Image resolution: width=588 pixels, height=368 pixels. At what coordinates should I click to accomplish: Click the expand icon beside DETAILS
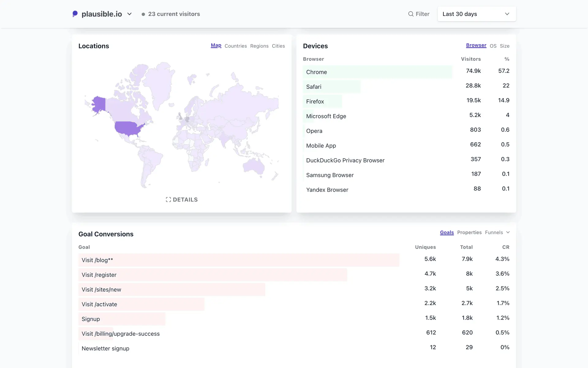[x=168, y=200]
